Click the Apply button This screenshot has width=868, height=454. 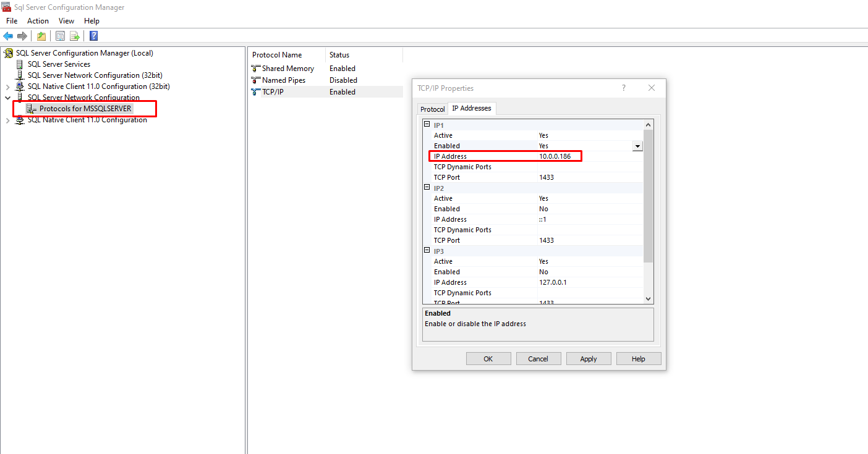tap(589, 358)
